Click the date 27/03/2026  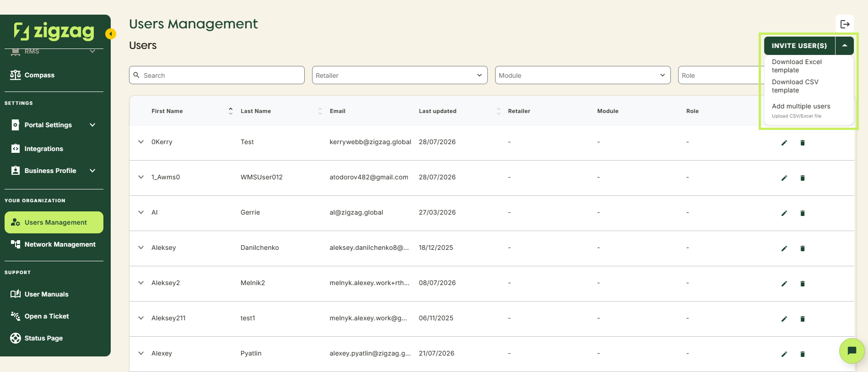437,212
